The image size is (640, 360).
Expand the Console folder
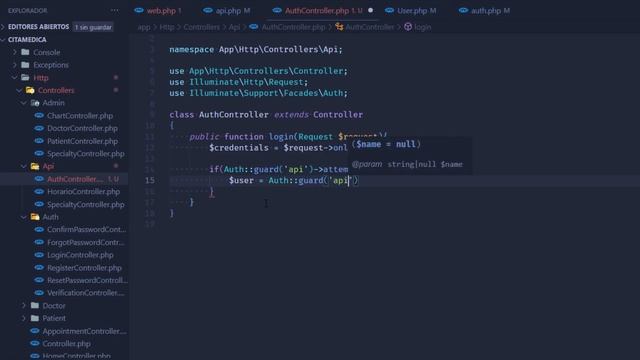(47, 52)
